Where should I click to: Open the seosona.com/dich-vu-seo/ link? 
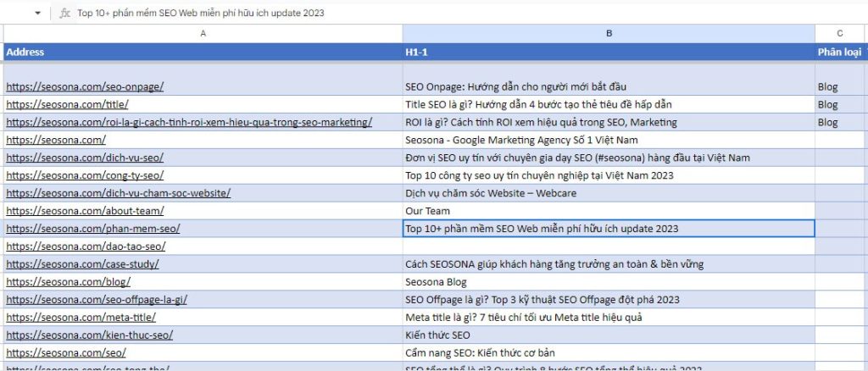86,158
